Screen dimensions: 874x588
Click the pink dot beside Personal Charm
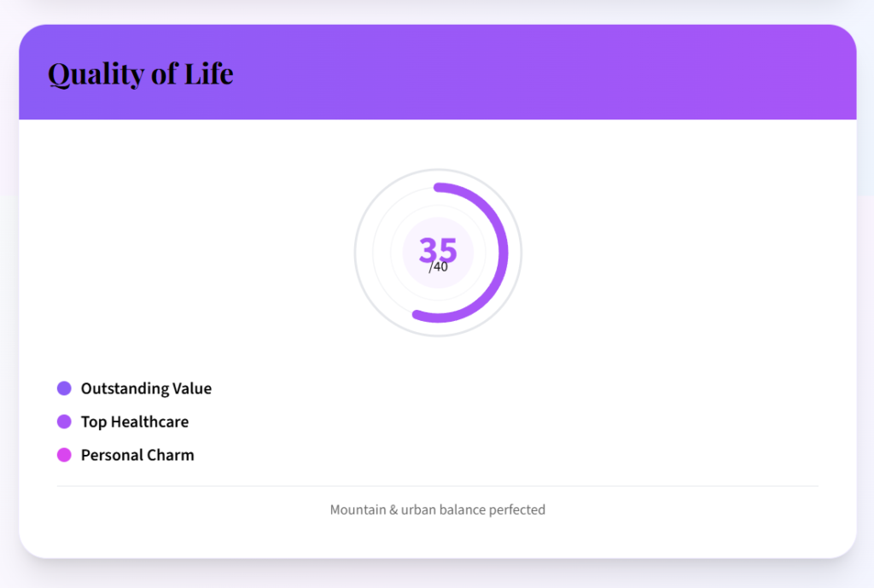(64, 455)
